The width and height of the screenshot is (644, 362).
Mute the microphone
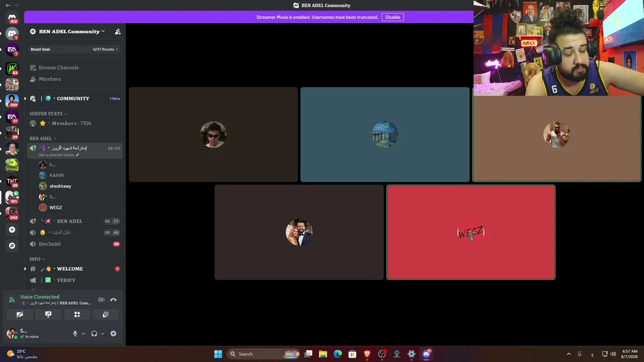pyautogui.click(x=75, y=333)
